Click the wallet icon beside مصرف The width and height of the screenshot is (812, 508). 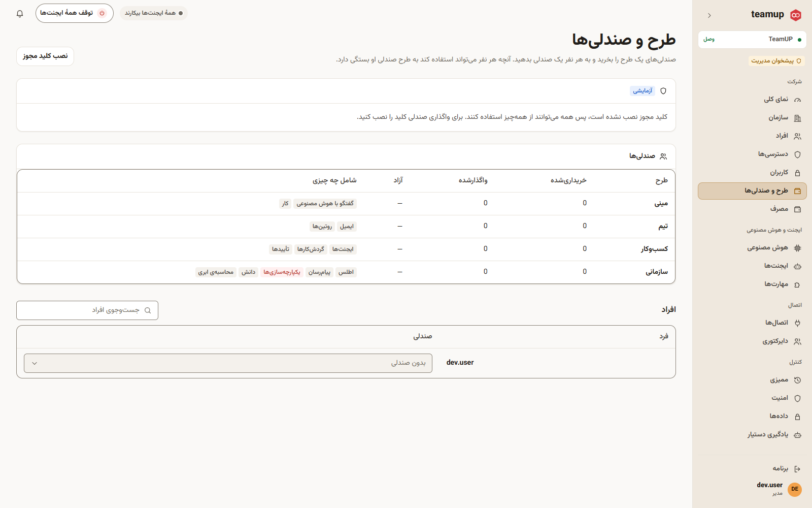797,209
